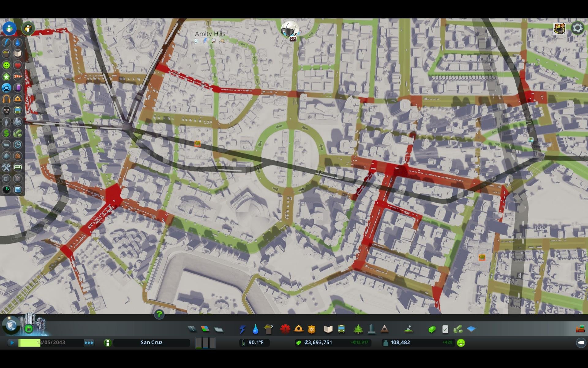
Task: Expand the city info panel button
Action: click(107, 343)
